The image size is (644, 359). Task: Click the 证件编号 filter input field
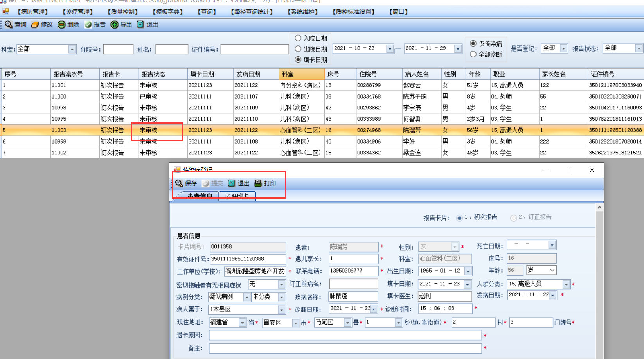(x=255, y=49)
